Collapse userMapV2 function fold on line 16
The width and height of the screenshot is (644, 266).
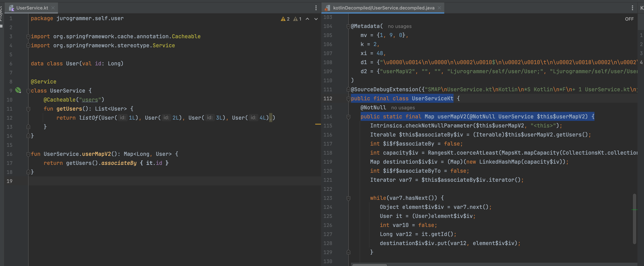(28, 154)
